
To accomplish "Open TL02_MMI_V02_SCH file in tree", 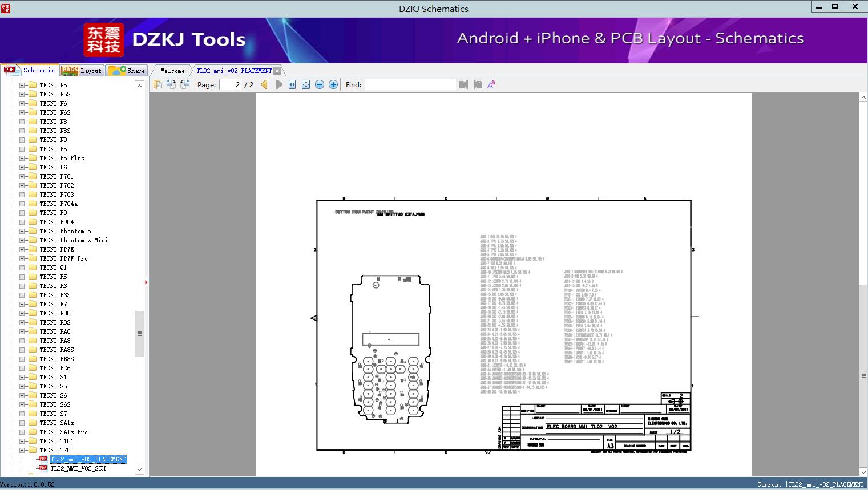I will (78, 468).
